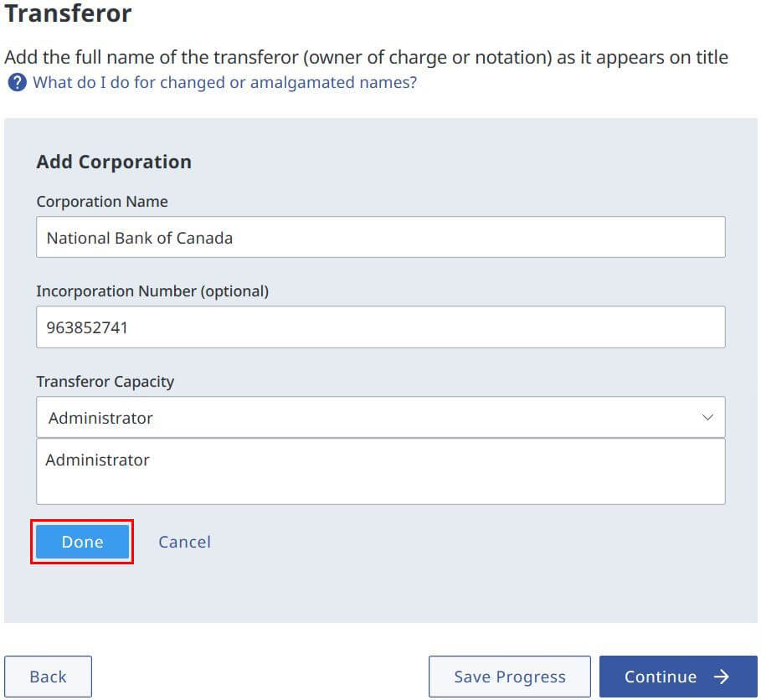Open the Transferor Capacity combo box

coord(380,418)
